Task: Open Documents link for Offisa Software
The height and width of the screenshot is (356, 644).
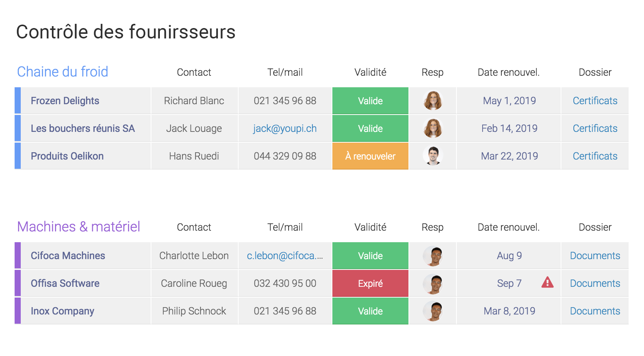Action: coord(595,283)
